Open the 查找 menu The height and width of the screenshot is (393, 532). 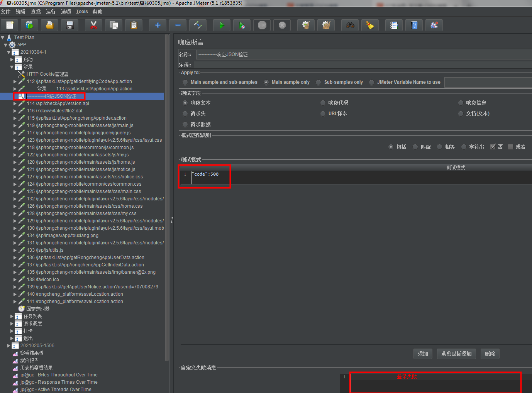click(36, 12)
